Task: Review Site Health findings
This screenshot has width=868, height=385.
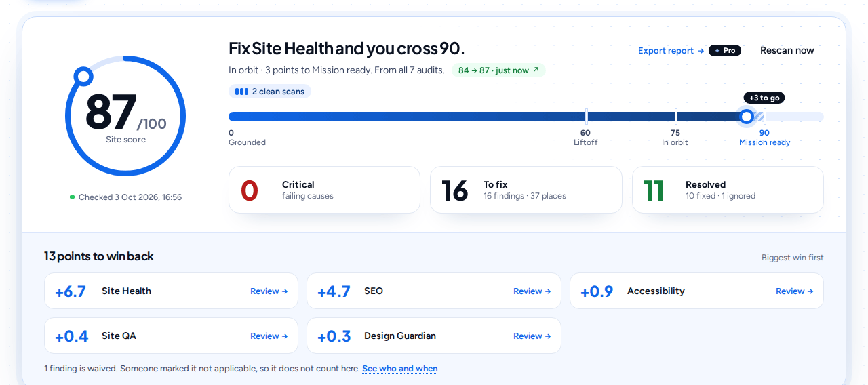Action: tap(269, 291)
